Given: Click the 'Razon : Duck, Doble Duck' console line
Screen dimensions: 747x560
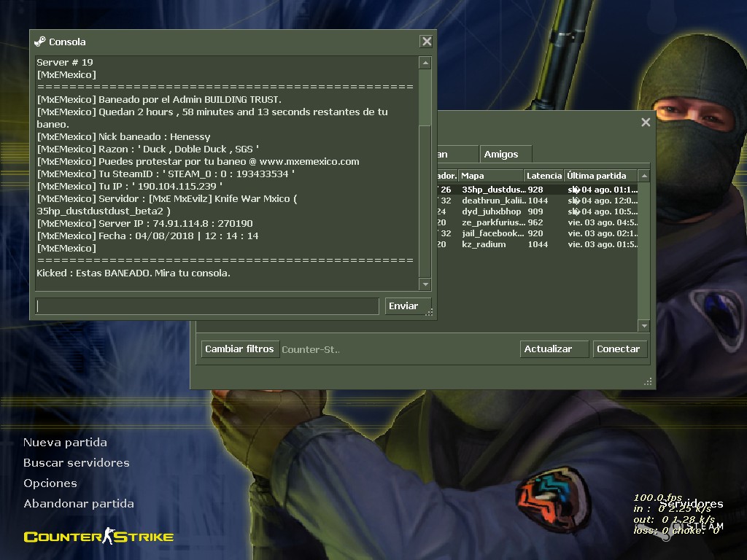Looking at the screenshot, I should point(148,149).
